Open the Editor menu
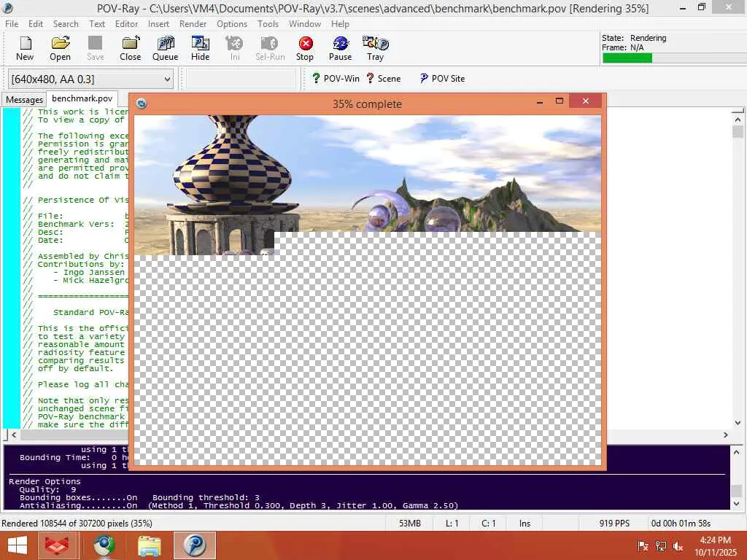This screenshot has height=560, width=747. tap(126, 24)
